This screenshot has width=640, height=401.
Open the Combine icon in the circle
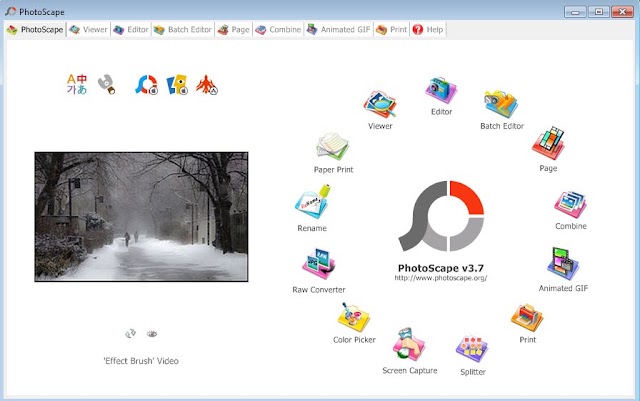(x=570, y=205)
